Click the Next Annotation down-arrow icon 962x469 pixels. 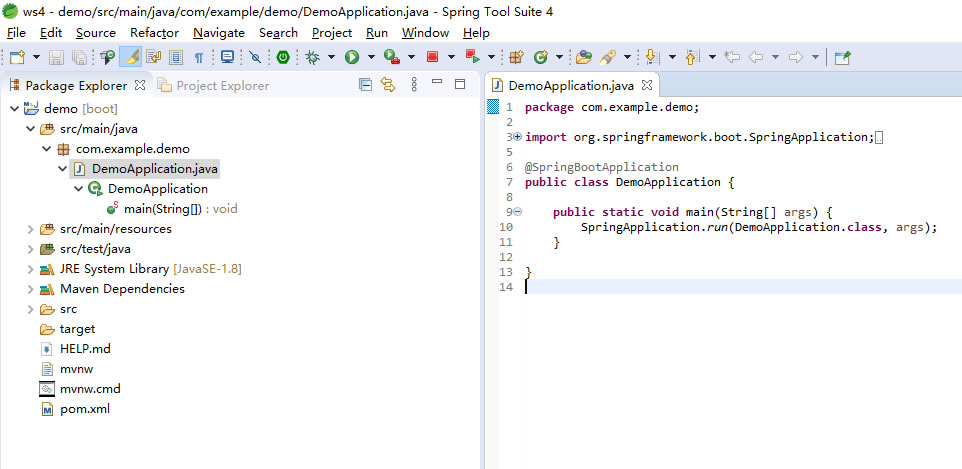(x=652, y=58)
